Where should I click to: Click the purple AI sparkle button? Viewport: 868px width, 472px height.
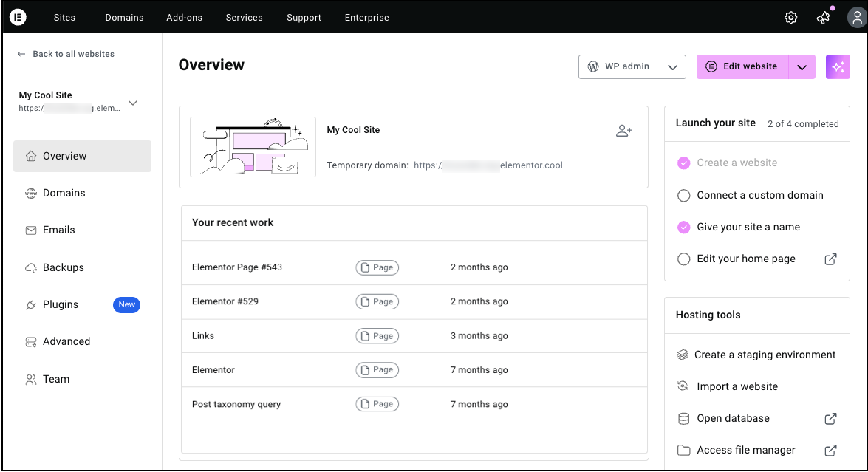(838, 66)
